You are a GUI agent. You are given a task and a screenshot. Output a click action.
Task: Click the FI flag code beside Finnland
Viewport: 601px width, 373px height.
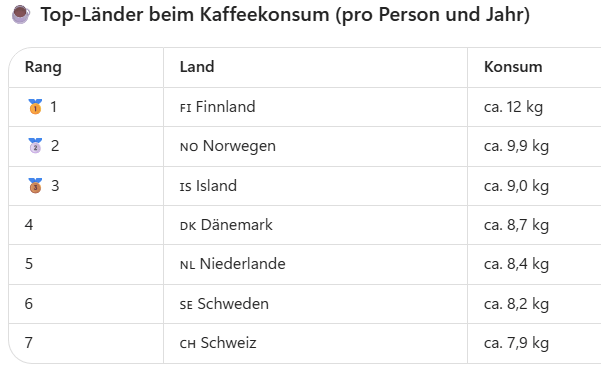click(x=186, y=108)
